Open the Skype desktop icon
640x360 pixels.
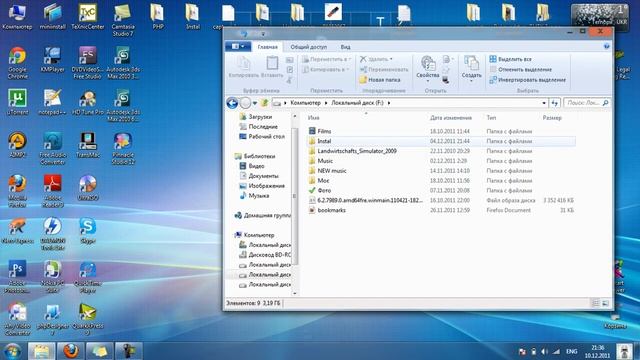click(x=88, y=230)
